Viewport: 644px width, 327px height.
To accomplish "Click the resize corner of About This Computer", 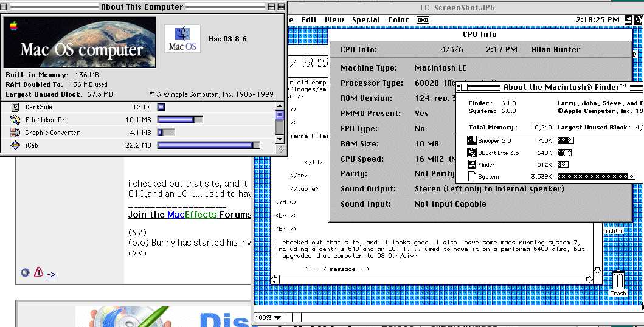I will click(x=280, y=148).
